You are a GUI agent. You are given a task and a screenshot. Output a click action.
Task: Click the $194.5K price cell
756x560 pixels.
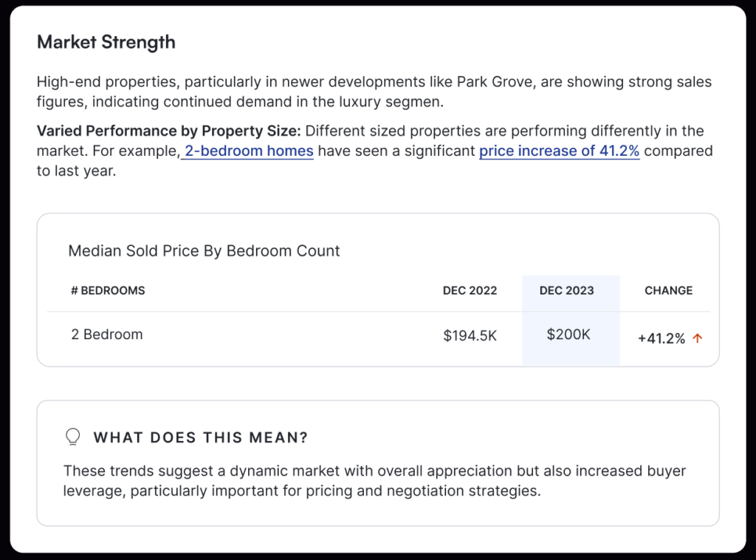pos(470,335)
